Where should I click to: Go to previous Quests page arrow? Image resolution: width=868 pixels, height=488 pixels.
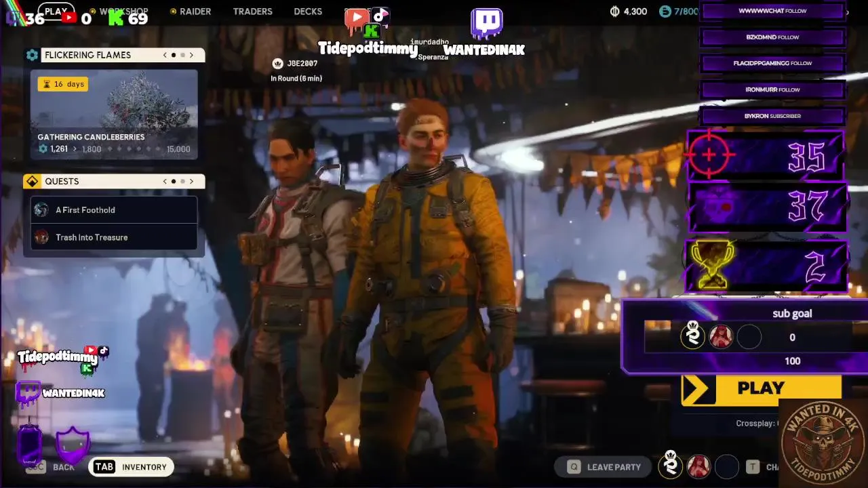click(x=165, y=182)
